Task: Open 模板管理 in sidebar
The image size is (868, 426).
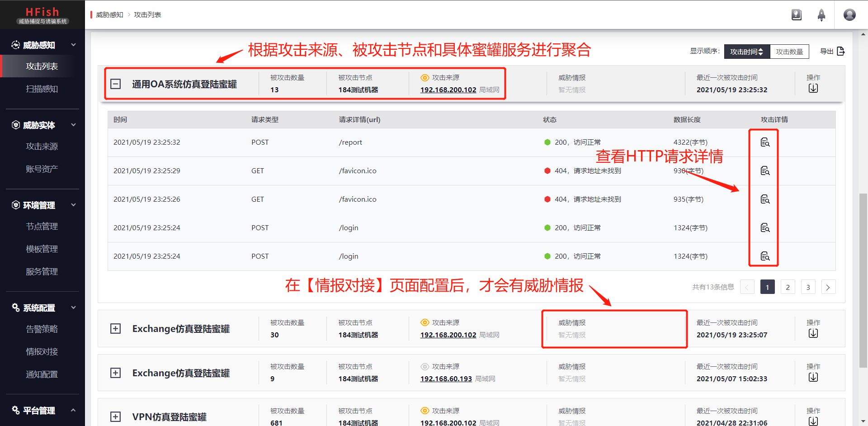Action: [42, 249]
